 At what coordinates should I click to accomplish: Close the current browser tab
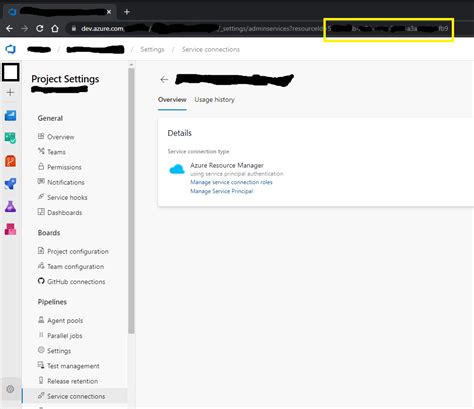(x=109, y=12)
